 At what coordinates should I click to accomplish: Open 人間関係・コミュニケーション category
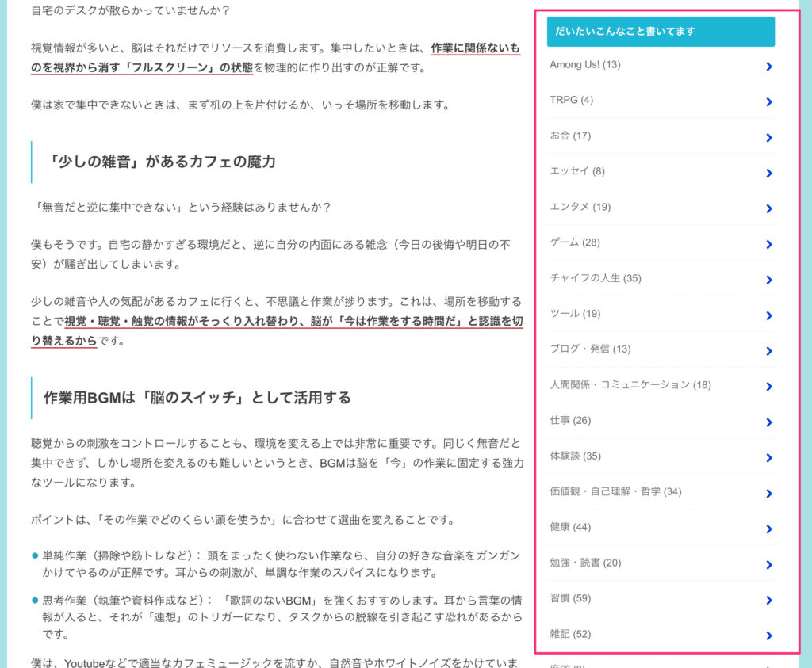[630, 385]
